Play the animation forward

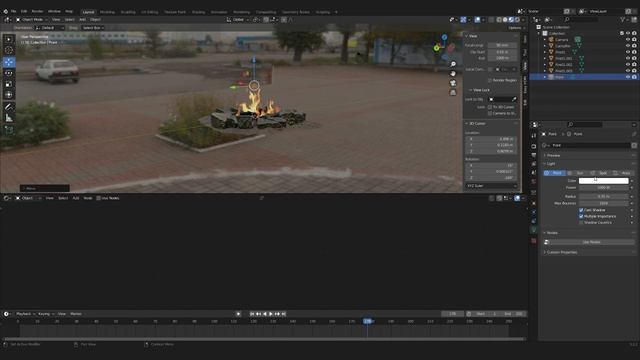[271, 314]
